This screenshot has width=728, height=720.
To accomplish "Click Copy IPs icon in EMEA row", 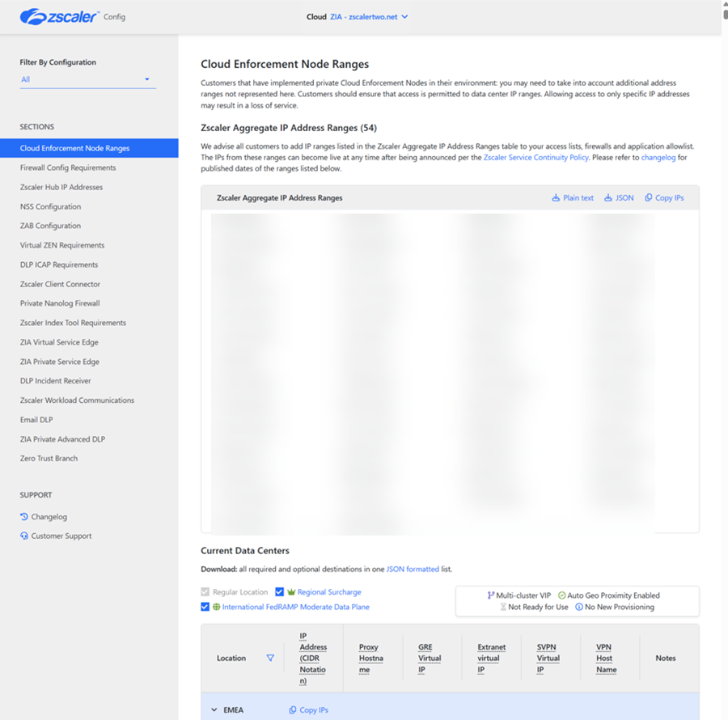I will pyautogui.click(x=293, y=709).
